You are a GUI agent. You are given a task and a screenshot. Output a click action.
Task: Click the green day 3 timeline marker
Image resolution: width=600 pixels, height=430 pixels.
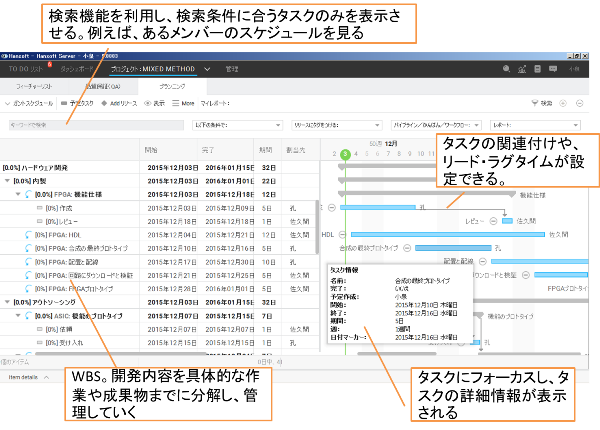coord(345,154)
